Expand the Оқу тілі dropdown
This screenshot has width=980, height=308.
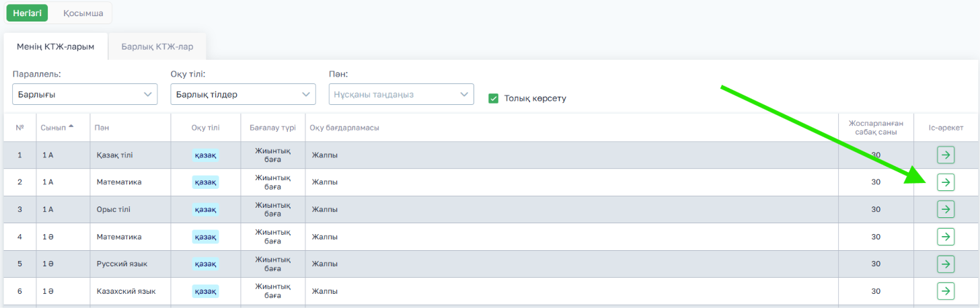(x=243, y=94)
